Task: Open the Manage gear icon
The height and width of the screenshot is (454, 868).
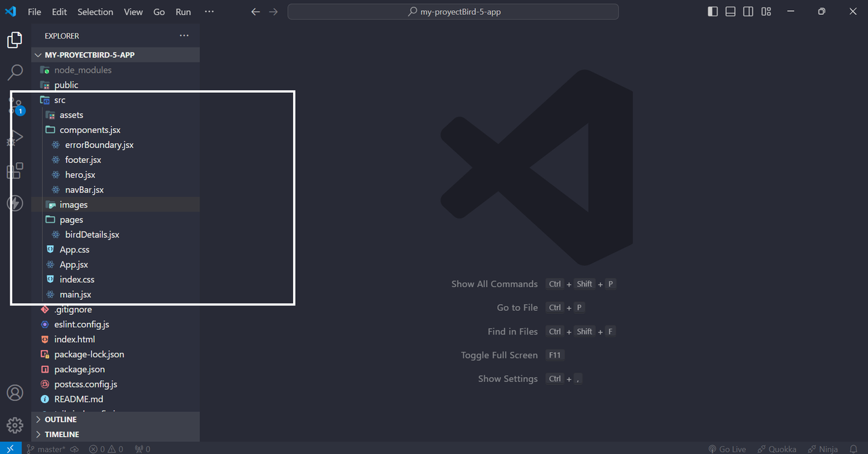Action: [15, 425]
